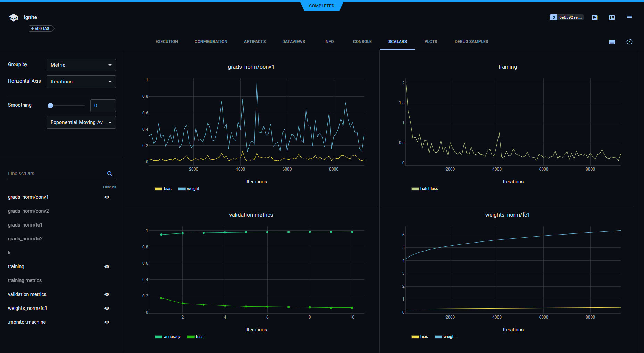Screen dimensions: 644x353
Task: Hide the grads_norm/conv1 scalar graph
Action: click(107, 197)
